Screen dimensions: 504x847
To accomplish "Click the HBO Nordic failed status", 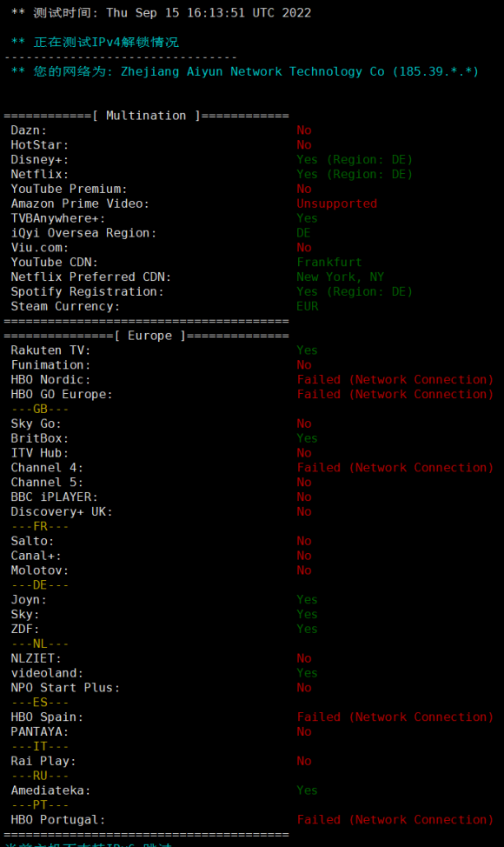I will coord(395,380).
